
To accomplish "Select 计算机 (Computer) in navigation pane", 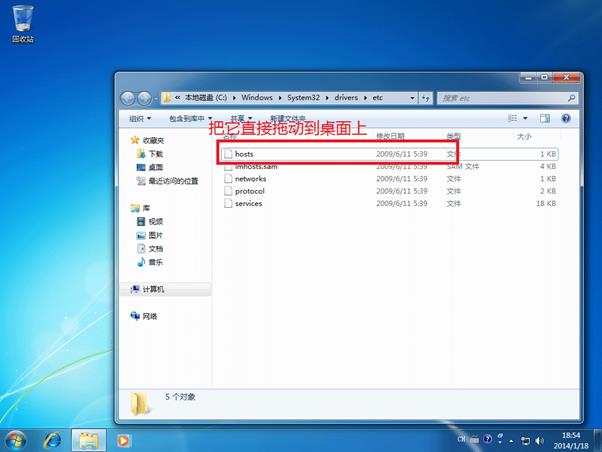I will click(153, 289).
